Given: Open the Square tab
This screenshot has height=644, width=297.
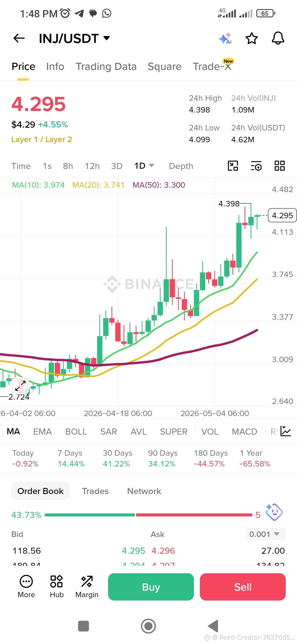Looking at the screenshot, I should [x=164, y=67].
